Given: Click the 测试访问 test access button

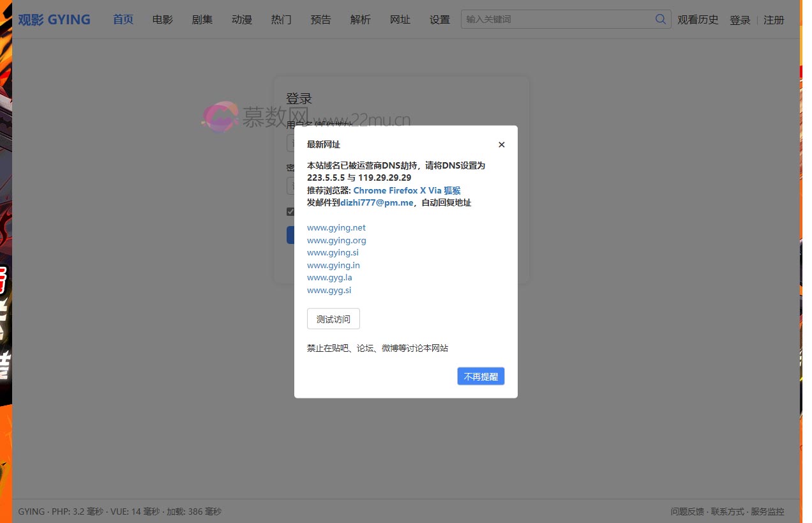Looking at the screenshot, I should [x=333, y=319].
